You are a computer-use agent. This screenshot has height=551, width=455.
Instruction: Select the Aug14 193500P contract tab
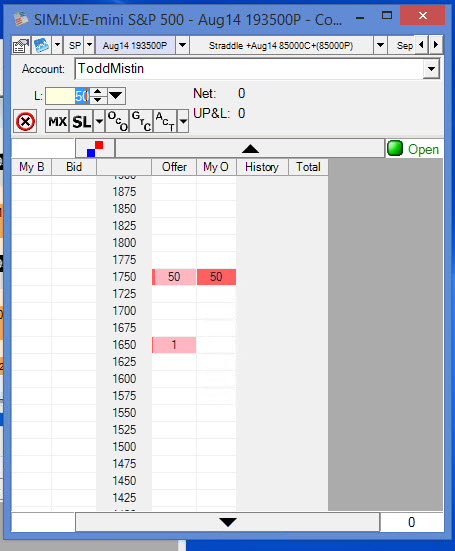(x=135, y=45)
